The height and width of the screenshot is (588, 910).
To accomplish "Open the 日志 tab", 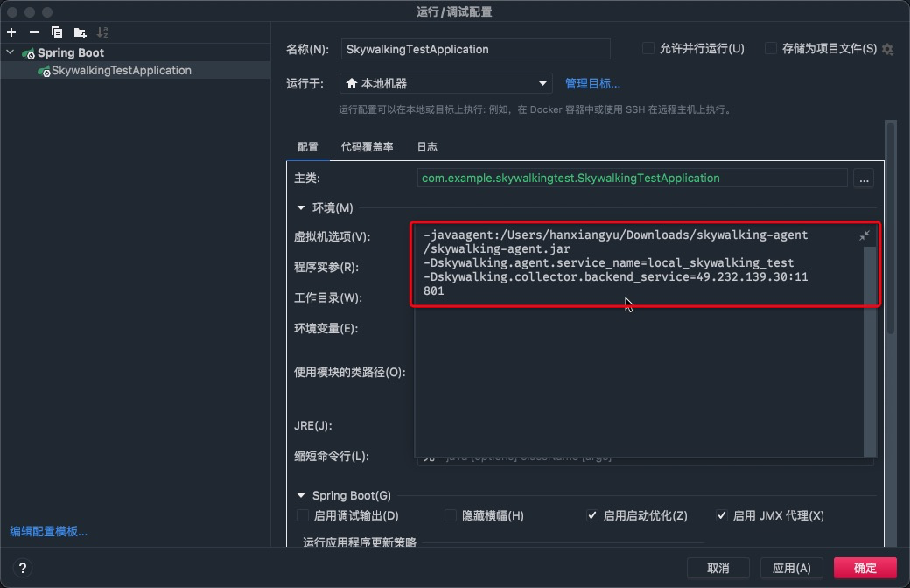I will [x=427, y=146].
